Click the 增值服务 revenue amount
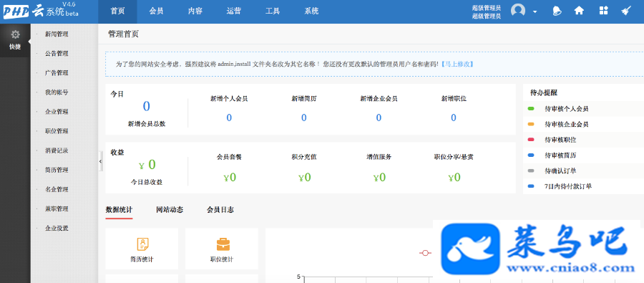The image size is (644, 283). click(379, 177)
